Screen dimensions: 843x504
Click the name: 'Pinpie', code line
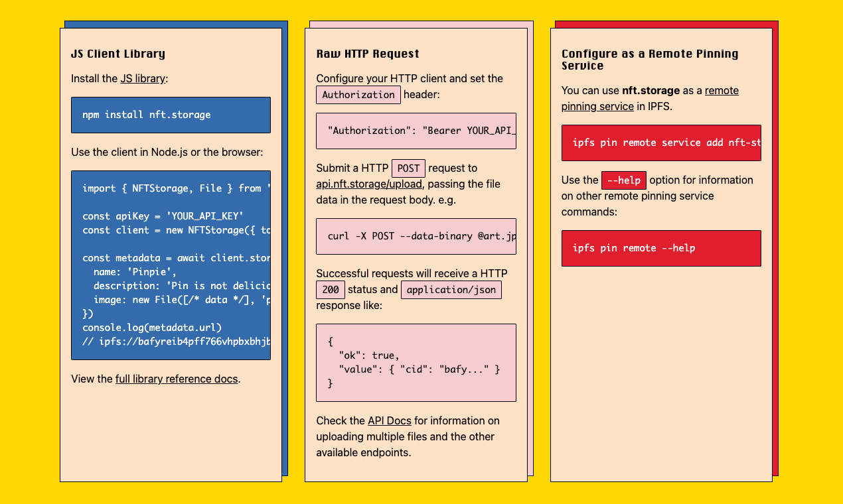[135, 272]
